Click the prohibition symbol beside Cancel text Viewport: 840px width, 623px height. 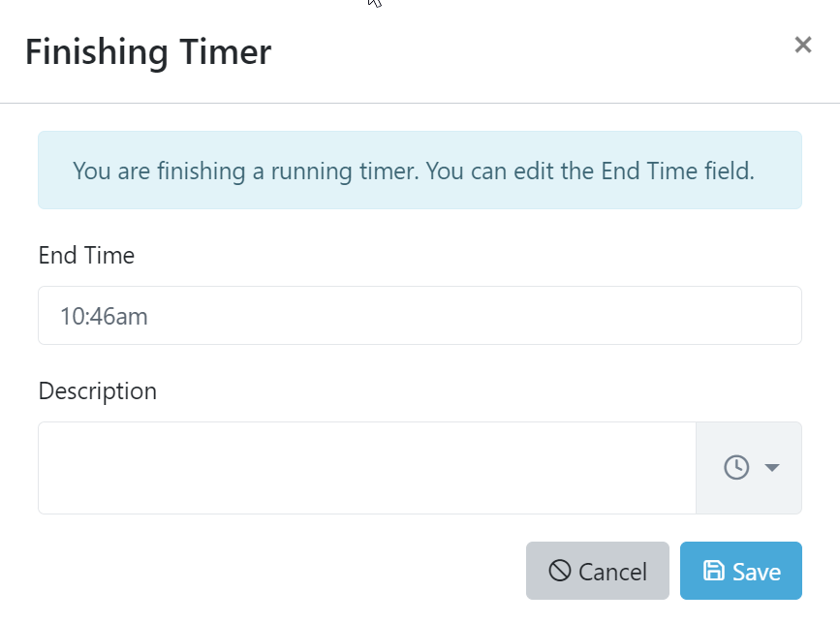point(562,571)
